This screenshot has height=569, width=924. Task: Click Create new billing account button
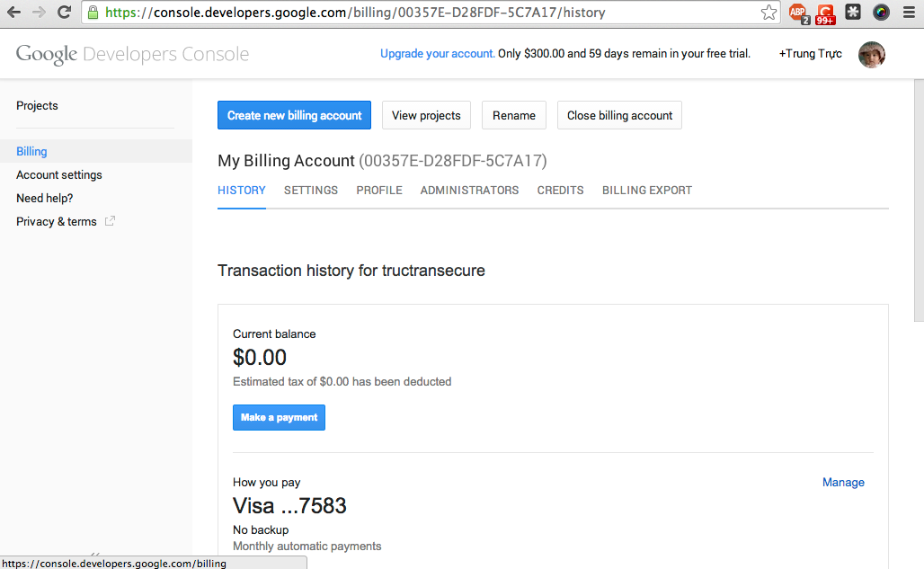point(294,115)
